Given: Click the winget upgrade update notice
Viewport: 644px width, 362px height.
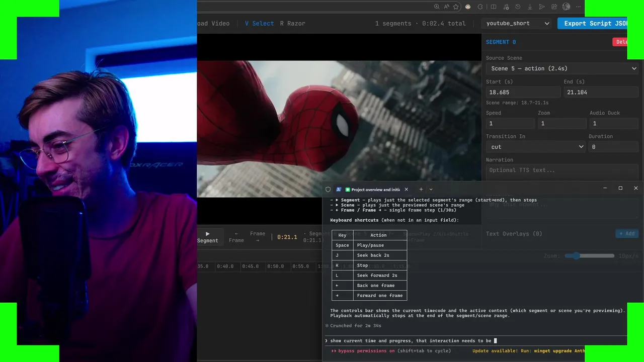Looking at the screenshot, I should coord(528,351).
